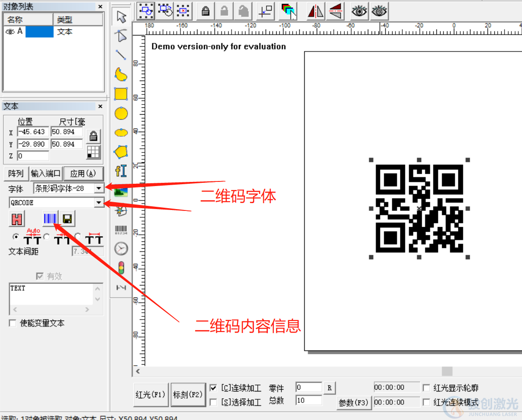Image resolution: width=522 pixels, height=420 pixels.
Task: Click the size lock ratio padlock
Action: tap(93, 136)
